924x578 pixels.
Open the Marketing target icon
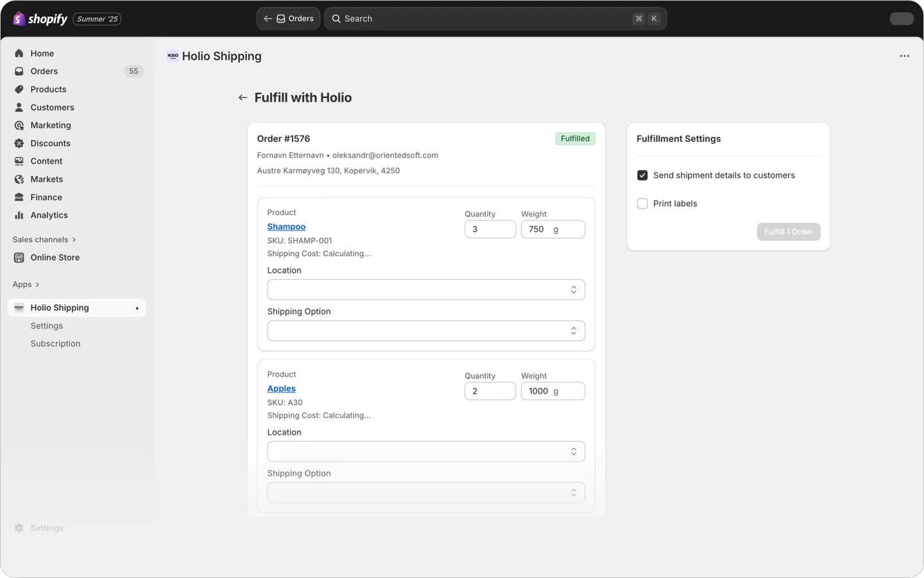coord(19,125)
